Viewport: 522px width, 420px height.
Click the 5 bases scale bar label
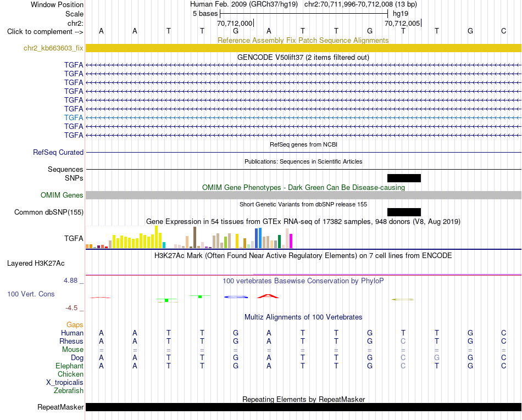coord(205,14)
